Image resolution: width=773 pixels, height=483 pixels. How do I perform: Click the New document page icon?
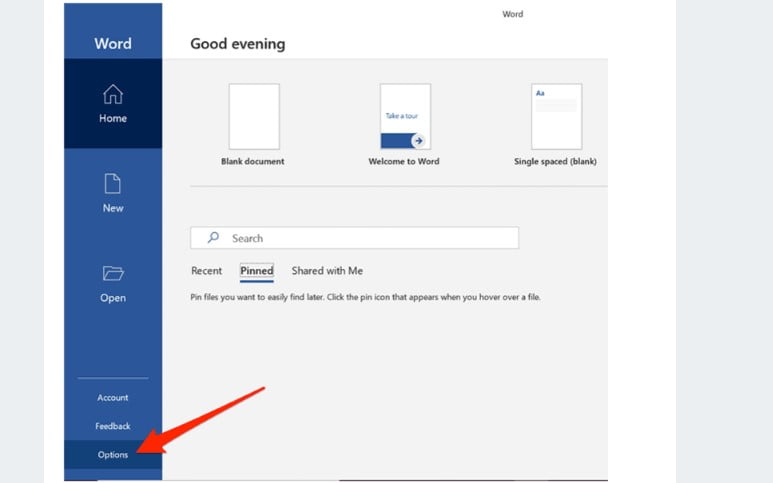[113, 184]
